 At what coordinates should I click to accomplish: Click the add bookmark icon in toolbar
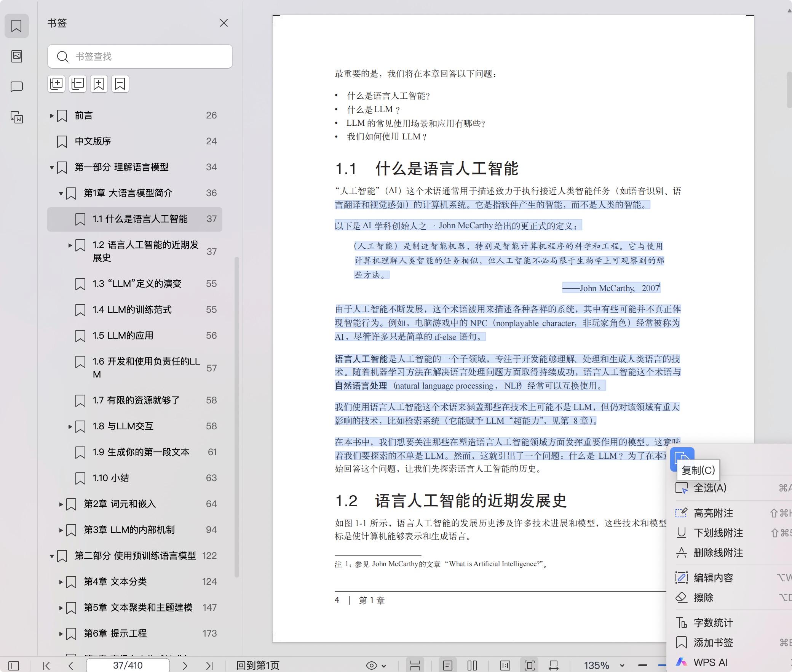click(99, 84)
